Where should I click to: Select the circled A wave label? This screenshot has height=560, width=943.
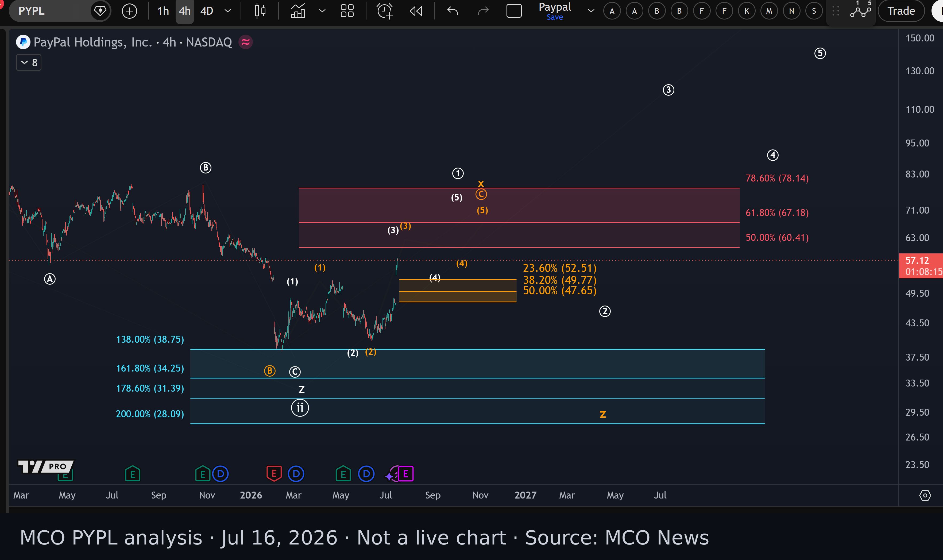(x=50, y=279)
